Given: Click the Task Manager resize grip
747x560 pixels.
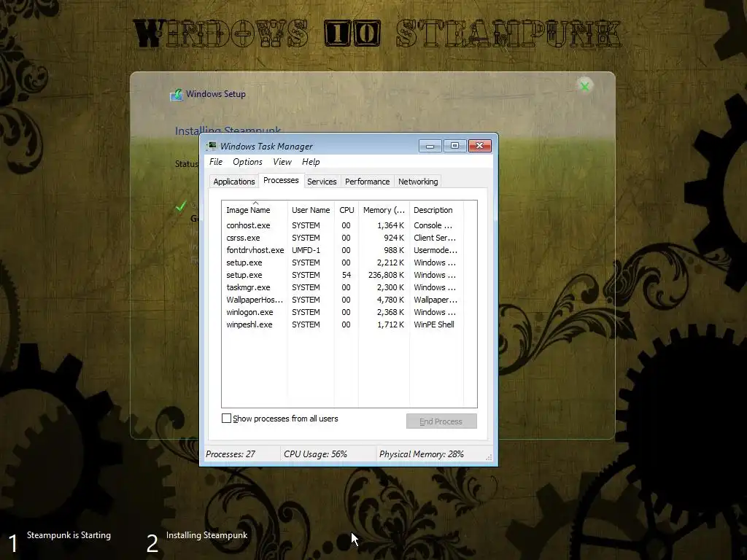Looking at the screenshot, I should 488,457.
